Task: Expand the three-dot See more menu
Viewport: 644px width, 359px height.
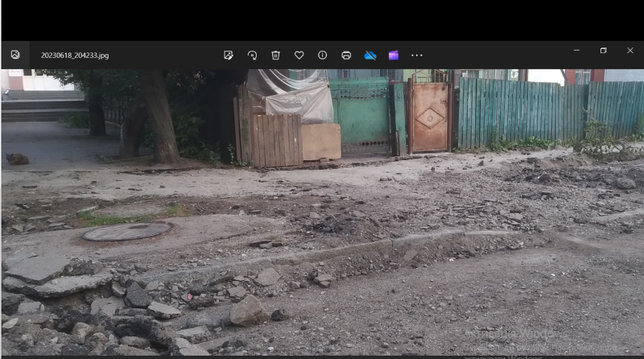Action: tap(417, 55)
